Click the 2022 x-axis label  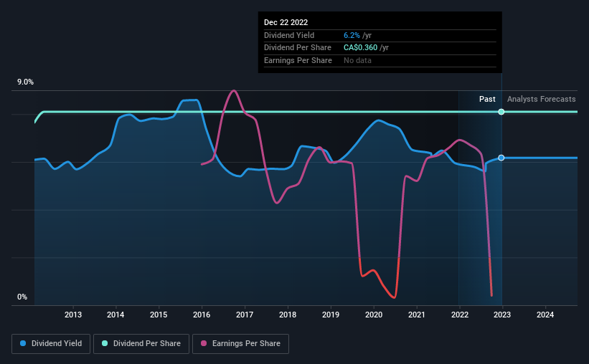(460, 315)
